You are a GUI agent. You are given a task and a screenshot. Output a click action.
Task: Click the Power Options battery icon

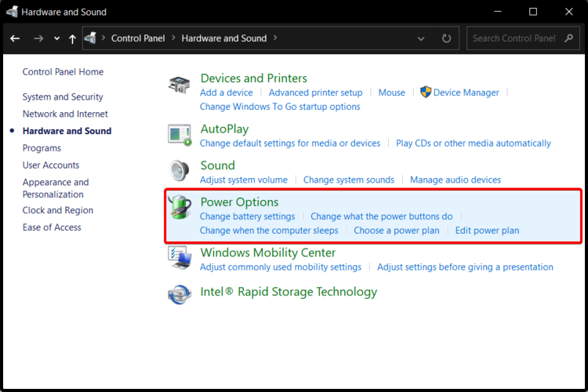coord(180,207)
